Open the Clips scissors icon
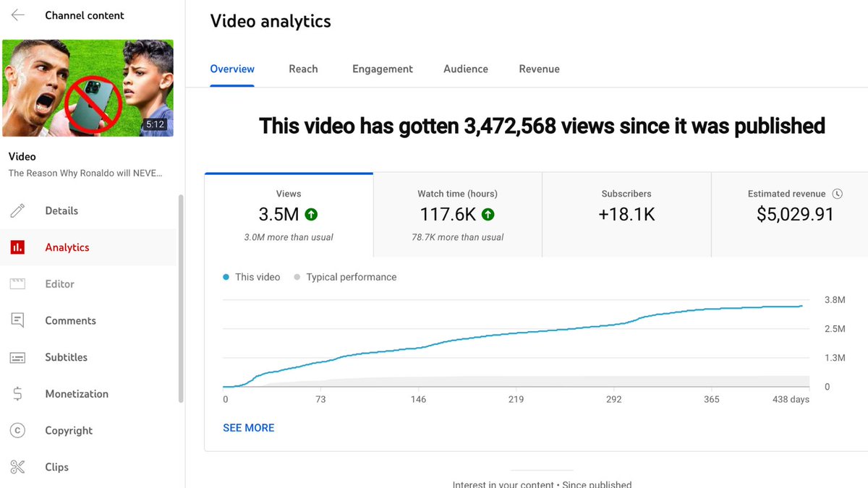The height and width of the screenshot is (488, 868). pos(18,467)
